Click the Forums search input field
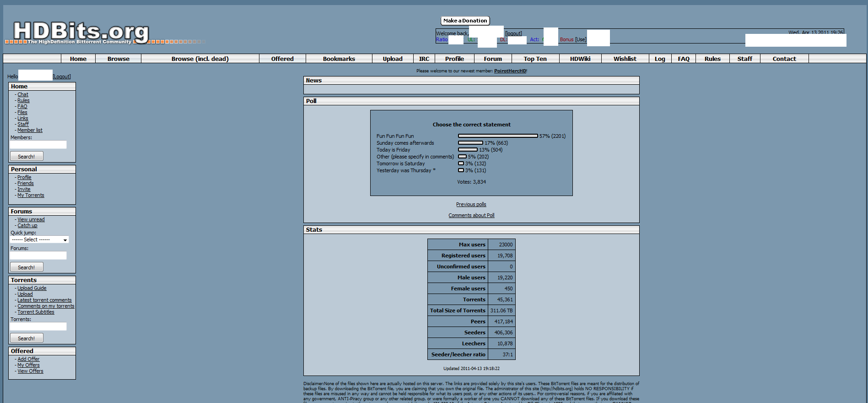The image size is (868, 403). tap(38, 256)
